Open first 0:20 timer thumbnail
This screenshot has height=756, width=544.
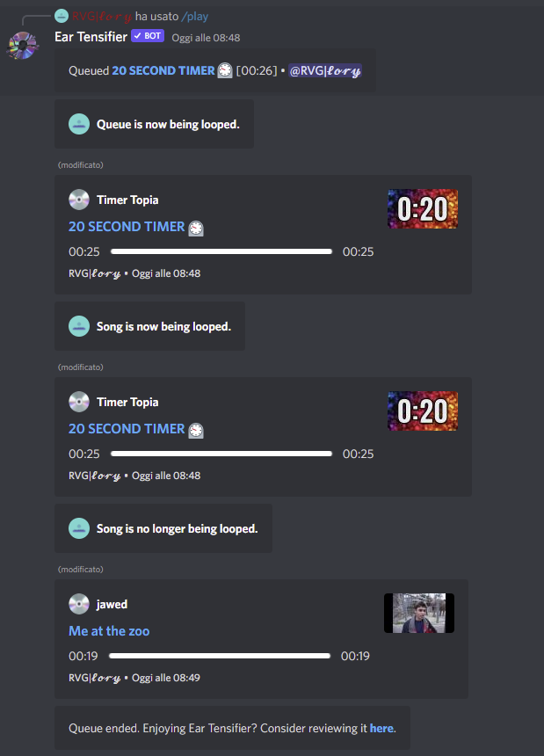pyautogui.click(x=423, y=208)
